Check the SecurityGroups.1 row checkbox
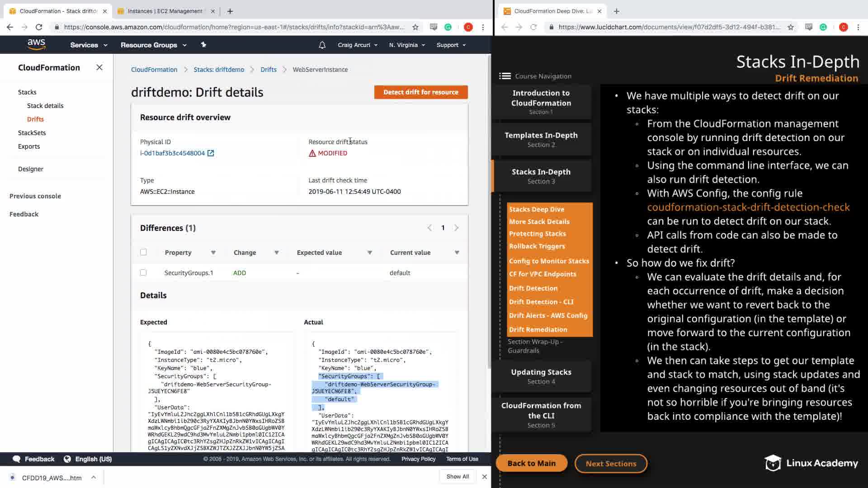 tap(143, 272)
